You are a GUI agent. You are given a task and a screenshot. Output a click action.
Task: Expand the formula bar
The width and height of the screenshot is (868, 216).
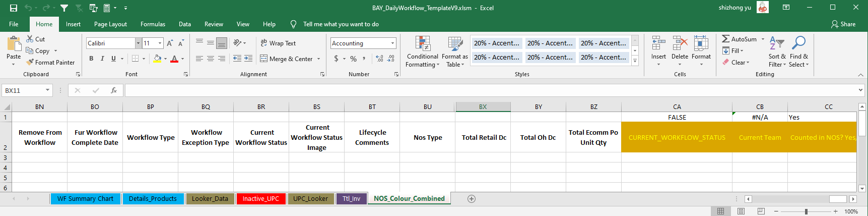(x=860, y=90)
